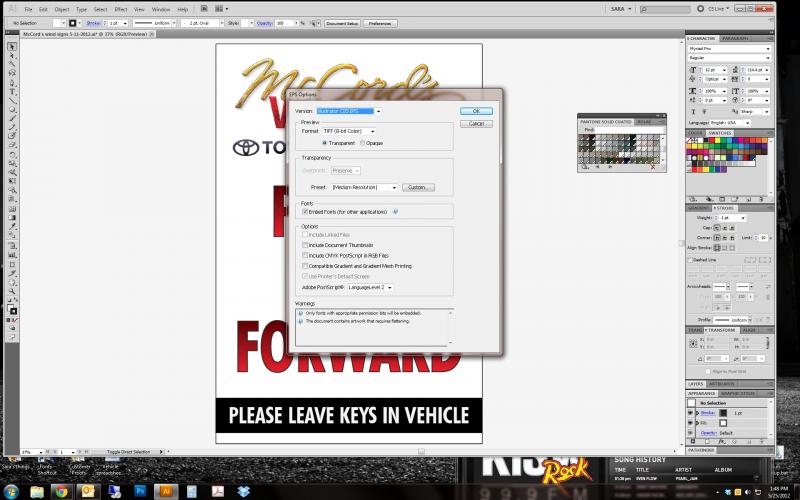Enable Dashed Line in the Stroke panel

pyautogui.click(x=691, y=260)
